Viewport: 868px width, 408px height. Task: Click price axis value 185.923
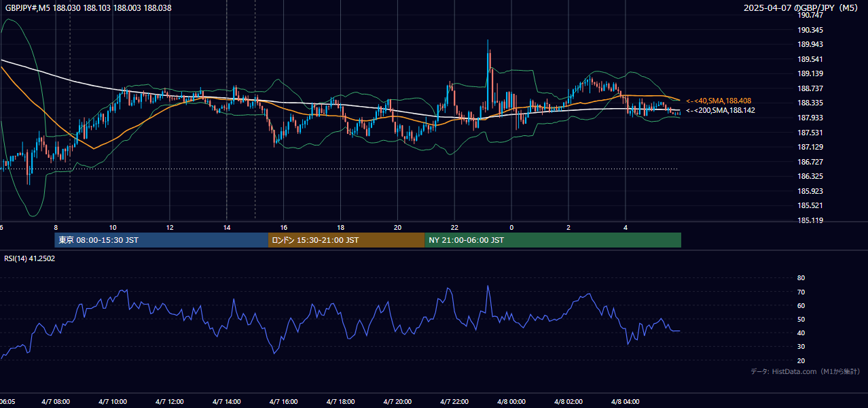tap(811, 191)
